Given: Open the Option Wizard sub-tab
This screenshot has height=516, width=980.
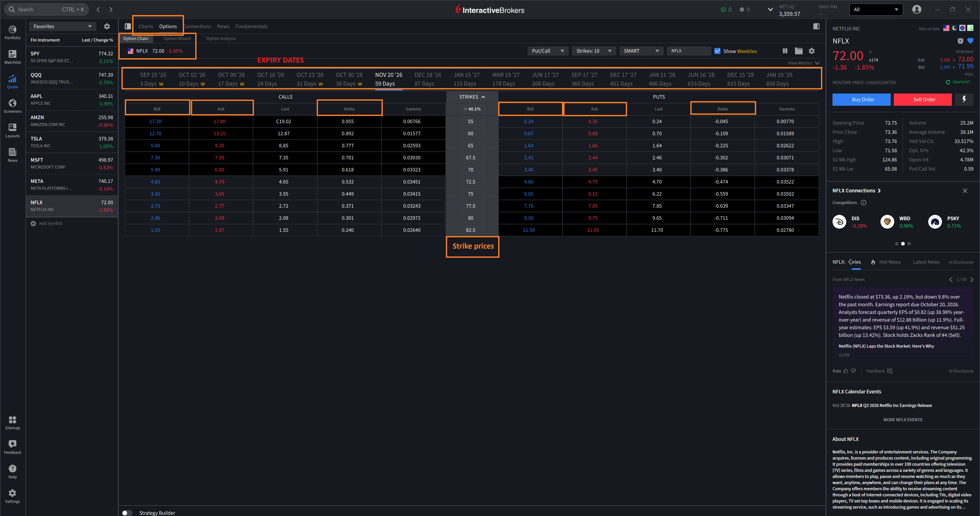Looking at the screenshot, I should pyautogui.click(x=177, y=39).
